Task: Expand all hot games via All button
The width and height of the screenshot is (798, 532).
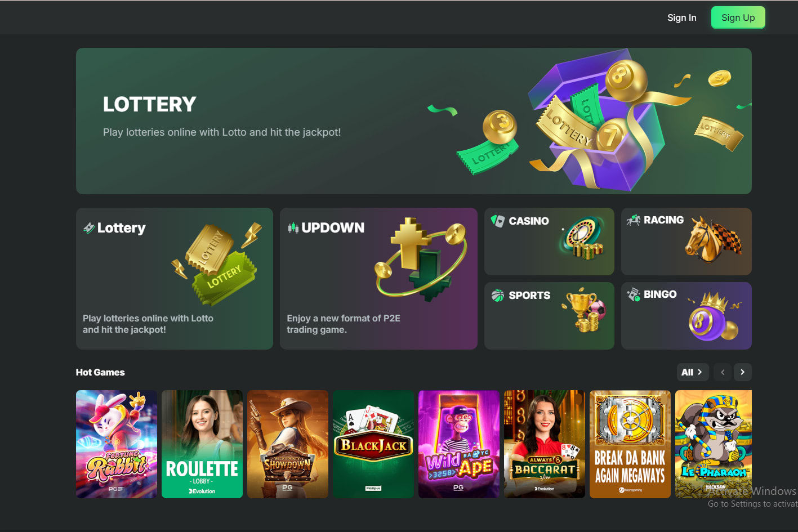Action: point(693,372)
